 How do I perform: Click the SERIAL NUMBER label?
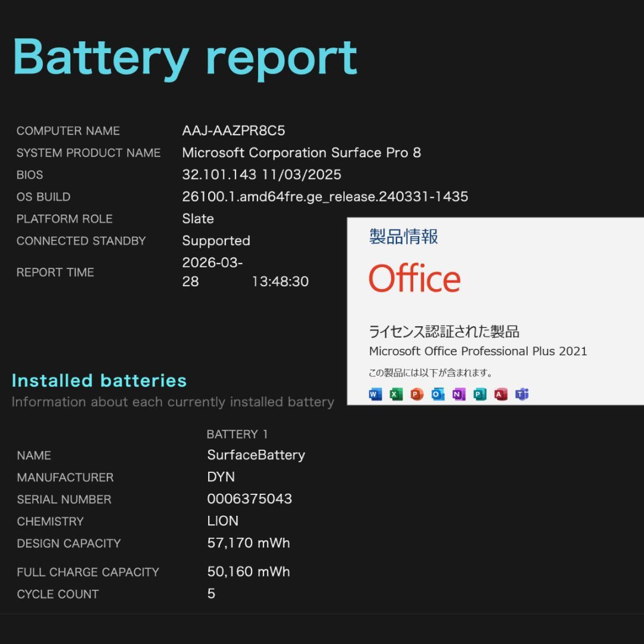tap(64, 500)
